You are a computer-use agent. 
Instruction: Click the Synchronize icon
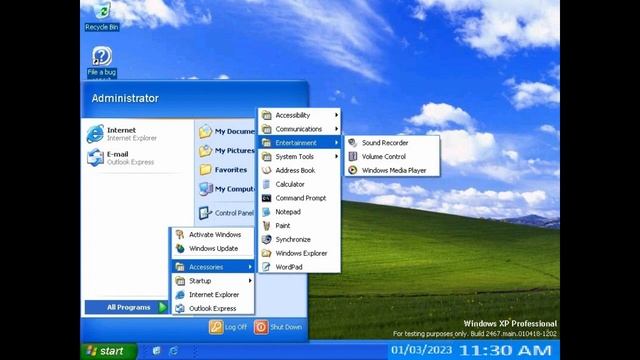tap(267, 240)
